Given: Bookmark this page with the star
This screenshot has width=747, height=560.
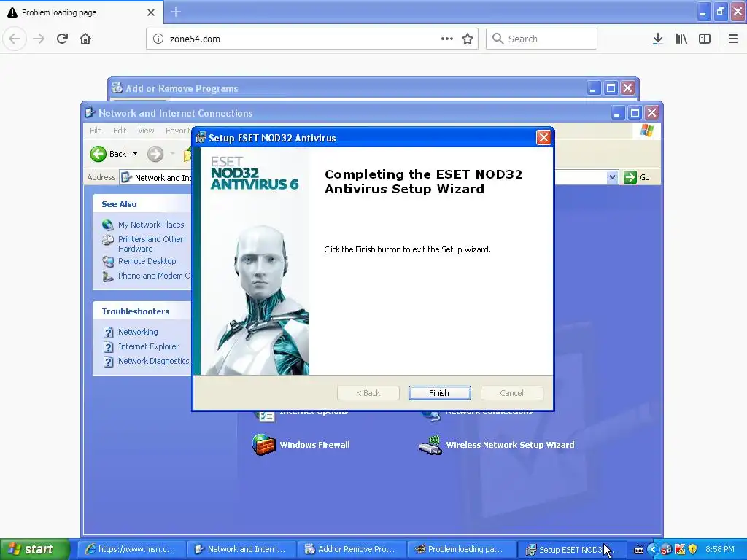Looking at the screenshot, I should [x=468, y=39].
